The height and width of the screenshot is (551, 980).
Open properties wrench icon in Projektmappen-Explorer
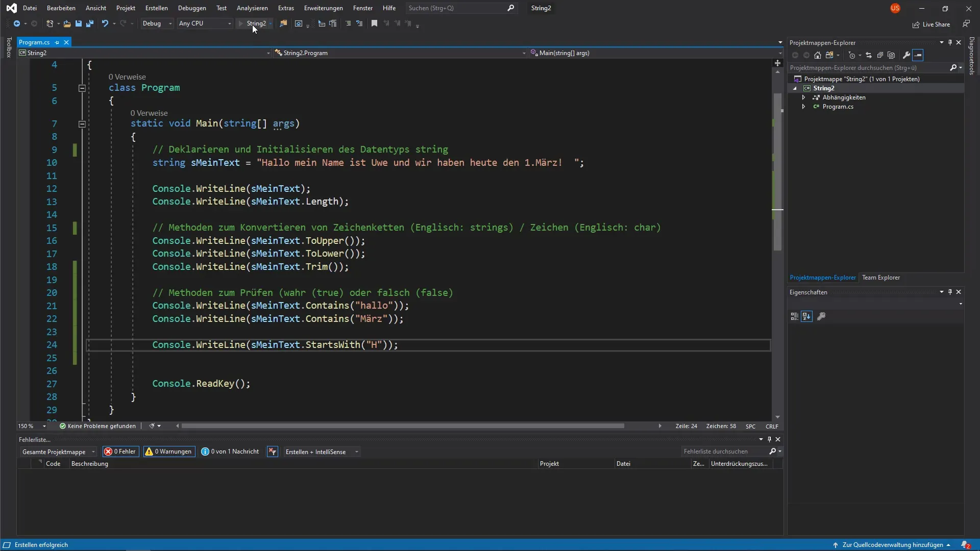(906, 55)
